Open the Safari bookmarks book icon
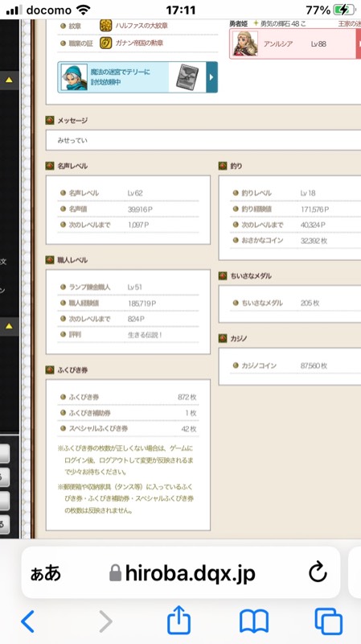The width and height of the screenshot is (361, 644). pos(254,621)
